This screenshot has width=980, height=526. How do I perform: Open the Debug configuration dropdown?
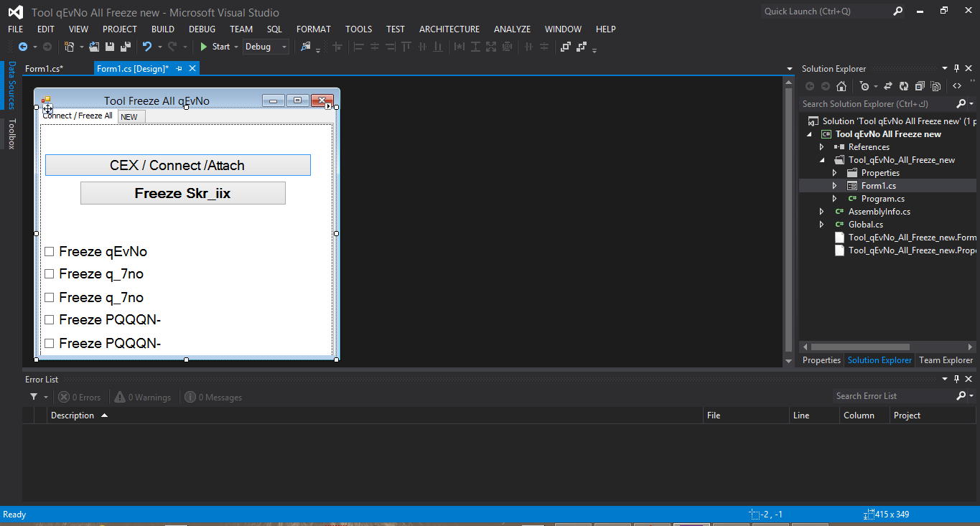pos(266,47)
